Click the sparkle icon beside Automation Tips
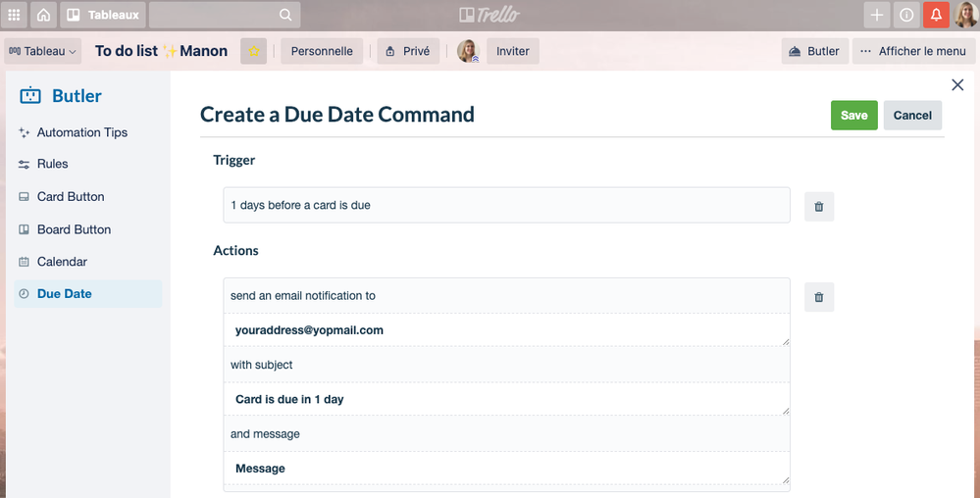980x498 pixels. [x=24, y=132]
